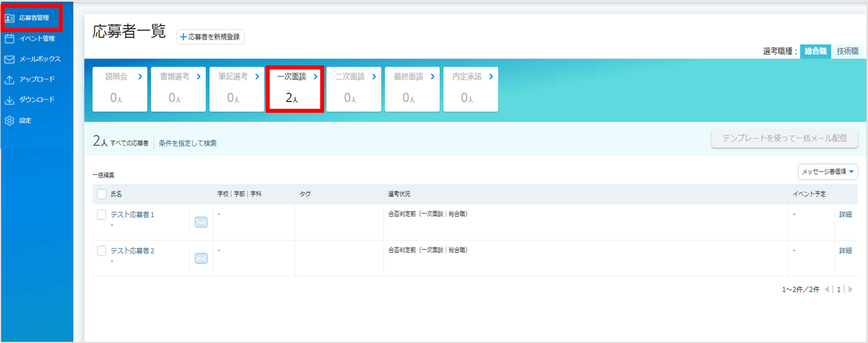
Task: Open メールボックス menu item
Action: pyautogui.click(x=40, y=59)
